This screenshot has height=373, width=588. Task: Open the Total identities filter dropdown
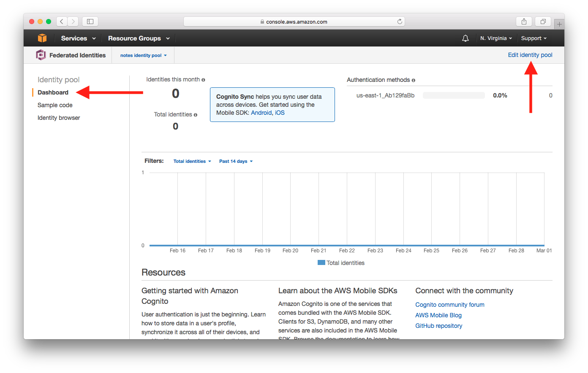click(x=192, y=161)
